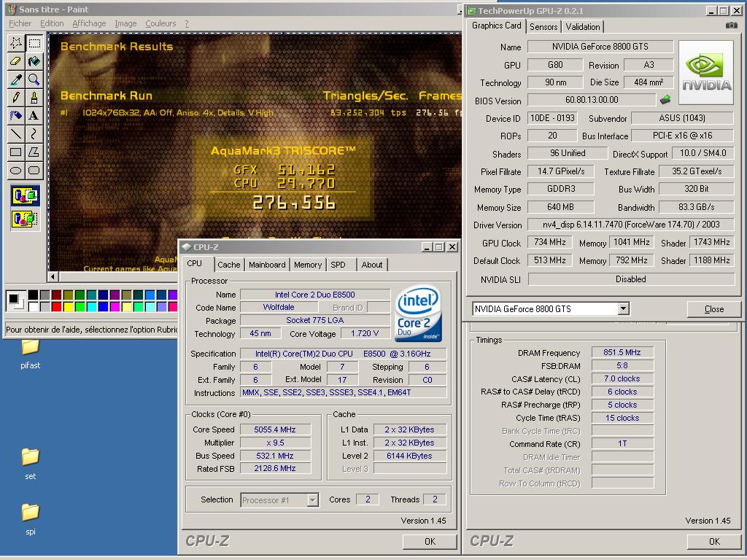The width and height of the screenshot is (747, 560).
Task: Pick the Text tool labeled A
Action: [x=34, y=116]
